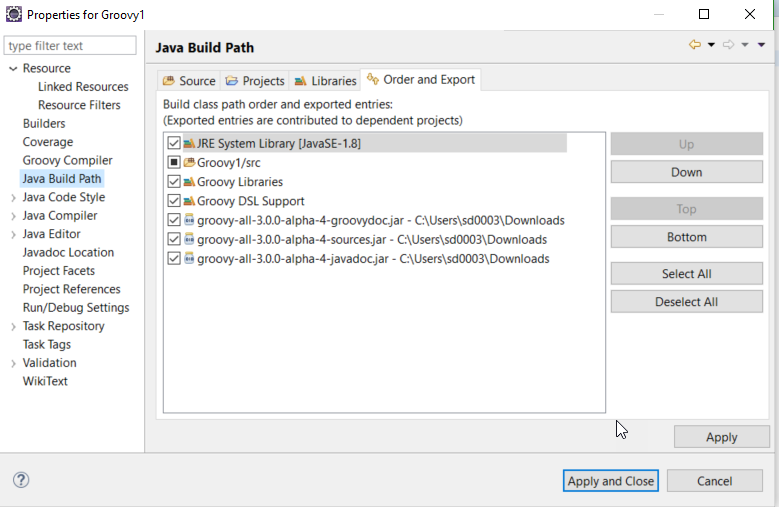Image resolution: width=779 pixels, height=507 pixels.
Task: Click the filter text input field
Action: [70, 46]
